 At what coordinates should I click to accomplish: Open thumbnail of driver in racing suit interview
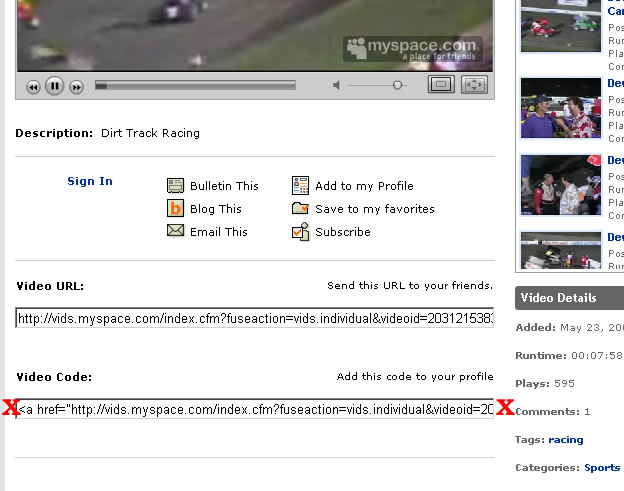[561, 185]
